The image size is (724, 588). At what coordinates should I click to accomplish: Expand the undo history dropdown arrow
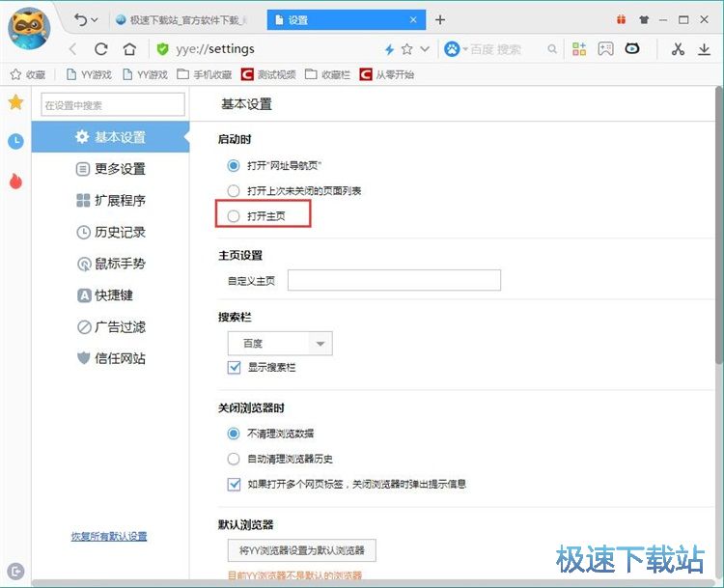pyautogui.click(x=95, y=20)
